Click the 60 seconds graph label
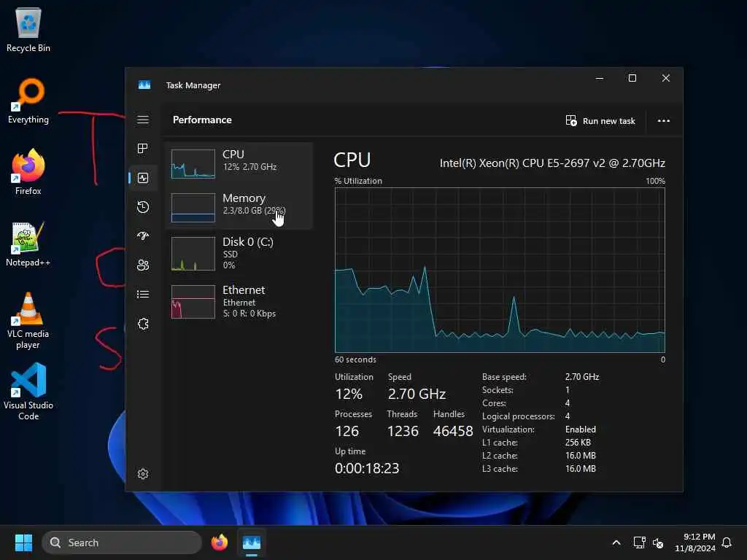 (x=355, y=359)
